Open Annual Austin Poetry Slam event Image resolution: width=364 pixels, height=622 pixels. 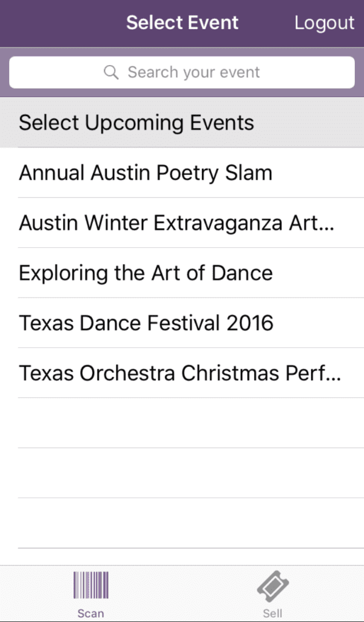182,173
